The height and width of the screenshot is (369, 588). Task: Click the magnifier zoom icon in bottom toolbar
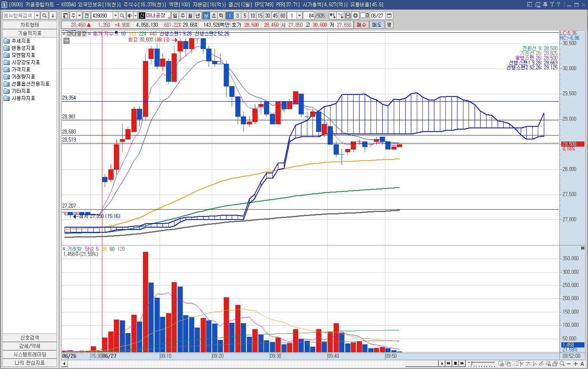[562, 363]
